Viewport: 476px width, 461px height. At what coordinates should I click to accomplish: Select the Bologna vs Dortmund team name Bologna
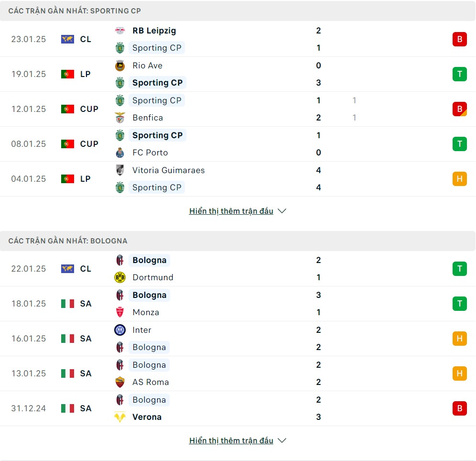(x=150, y=260)
